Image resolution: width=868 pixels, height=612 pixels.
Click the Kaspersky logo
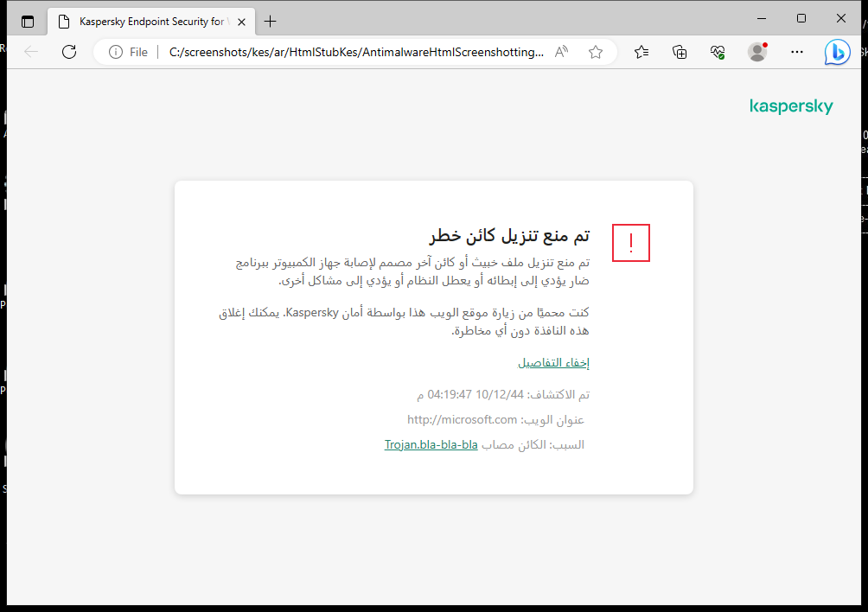791,106
